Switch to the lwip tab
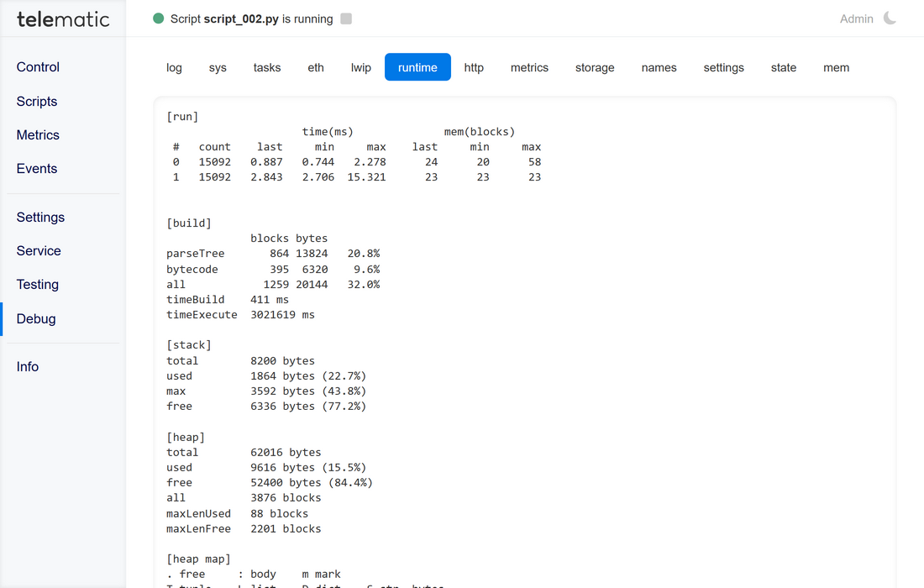This screenshot has height=588, width=924. point(361,67)
